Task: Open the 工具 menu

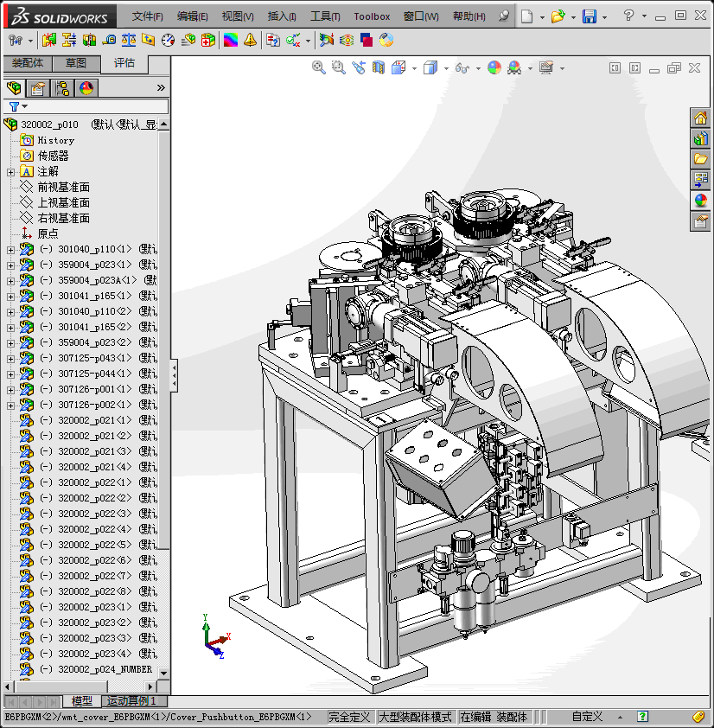Action: coord(325,16)
